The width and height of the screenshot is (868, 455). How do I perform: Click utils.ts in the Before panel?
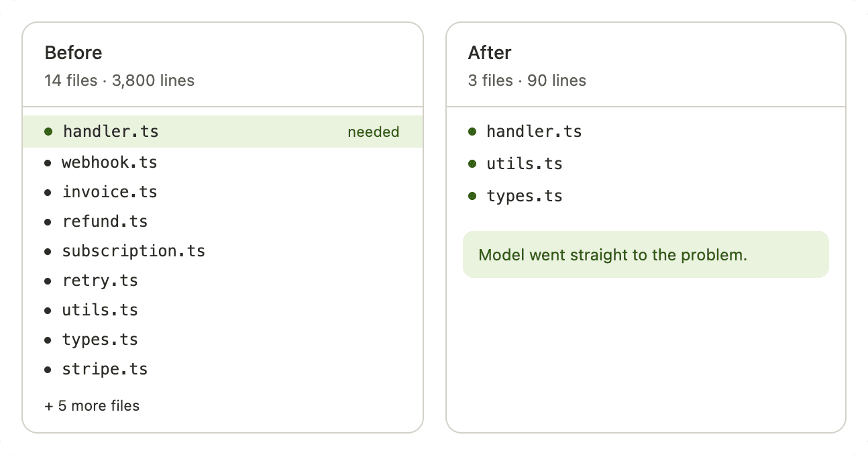pyautogui.click(x=100, y=310)
